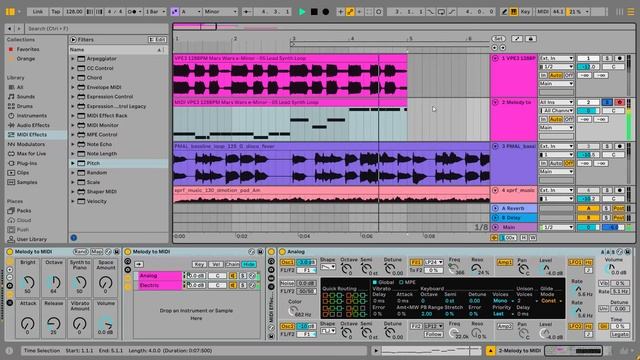
Task: Toggle Automation Mode icon beside Set button
Action: pos(517,39)
